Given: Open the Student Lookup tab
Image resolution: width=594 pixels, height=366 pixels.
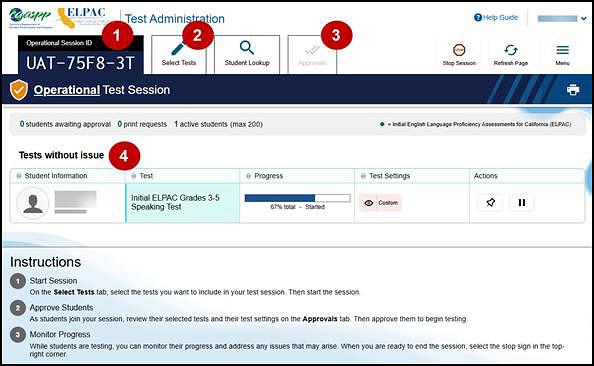Looking at the screenshot, I should pyautogui.click(x=247, y=55).
